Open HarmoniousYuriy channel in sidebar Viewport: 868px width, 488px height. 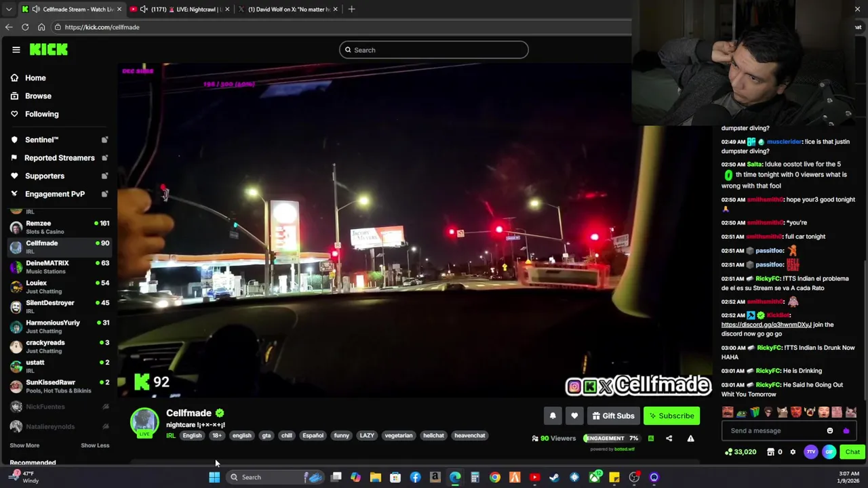pyautogui.click(x=60, y=327)
